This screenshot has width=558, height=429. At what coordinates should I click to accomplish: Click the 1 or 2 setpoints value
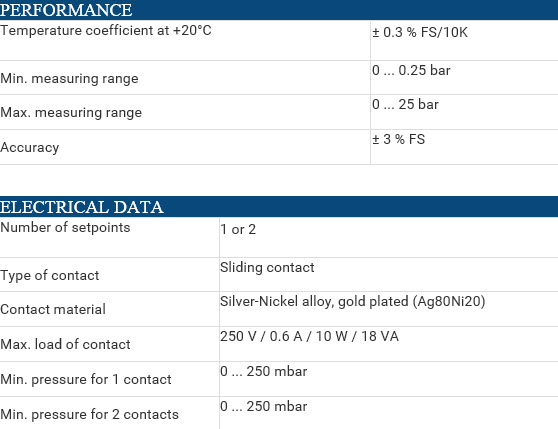pos(238,229)
